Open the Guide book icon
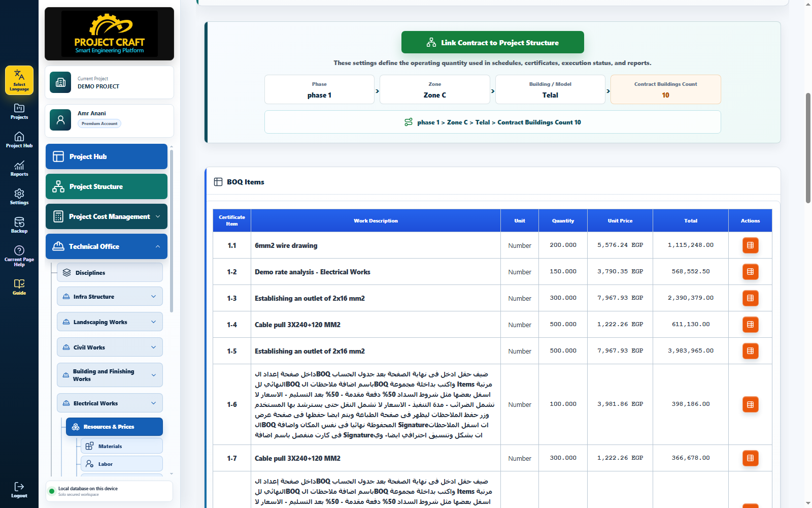Screen dimensions: 812x508 (x=19, y=287)
